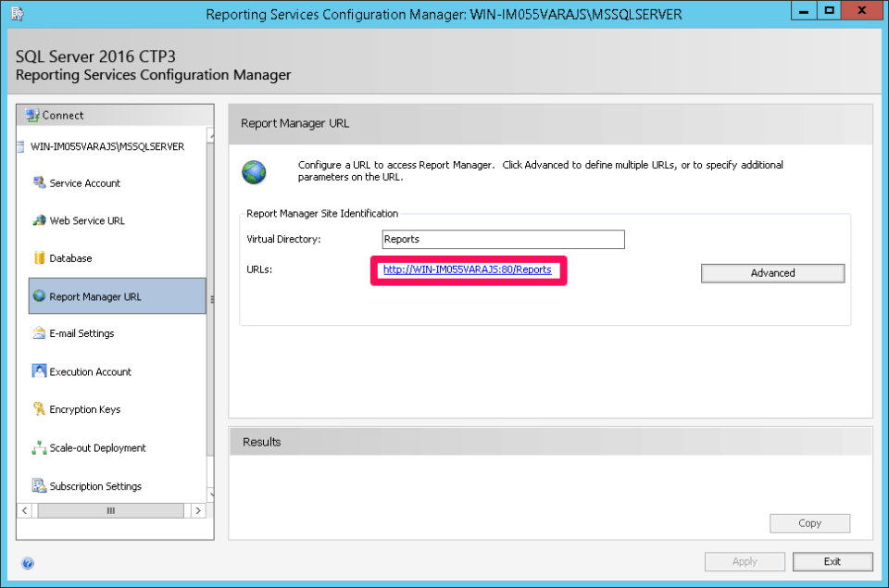Click the E-mail Settings envelope icon
The width and height of the screenshot is (889, 588).
(39, 332)
